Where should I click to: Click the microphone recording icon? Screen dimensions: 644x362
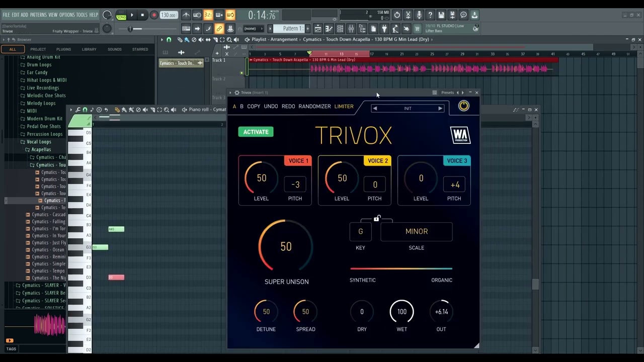(x=419, y=15)
